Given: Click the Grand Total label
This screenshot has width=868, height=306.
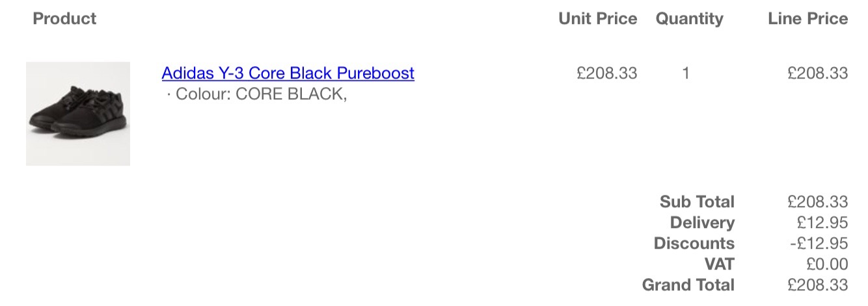Looking at the screenshot, I should coord(688,285).
